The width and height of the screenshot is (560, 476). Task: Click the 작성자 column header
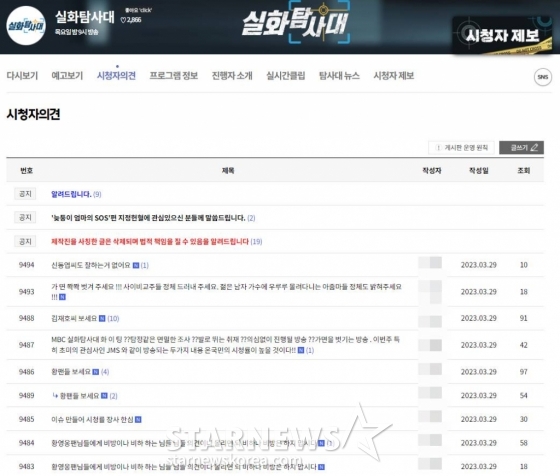click(x=432, y=170)
